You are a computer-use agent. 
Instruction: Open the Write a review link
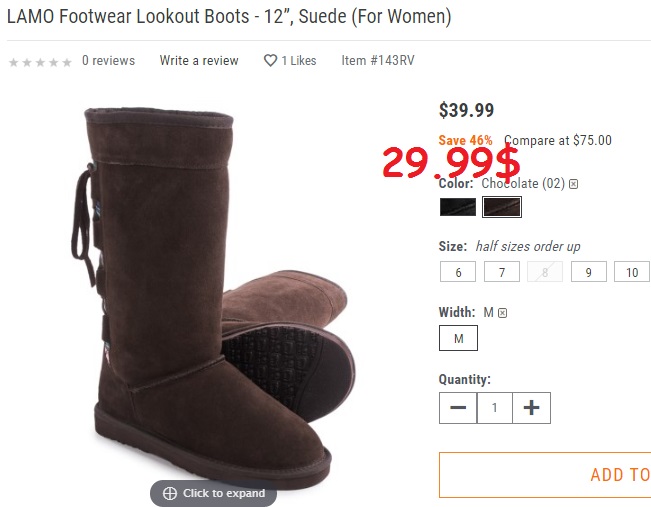coord(199,61)
